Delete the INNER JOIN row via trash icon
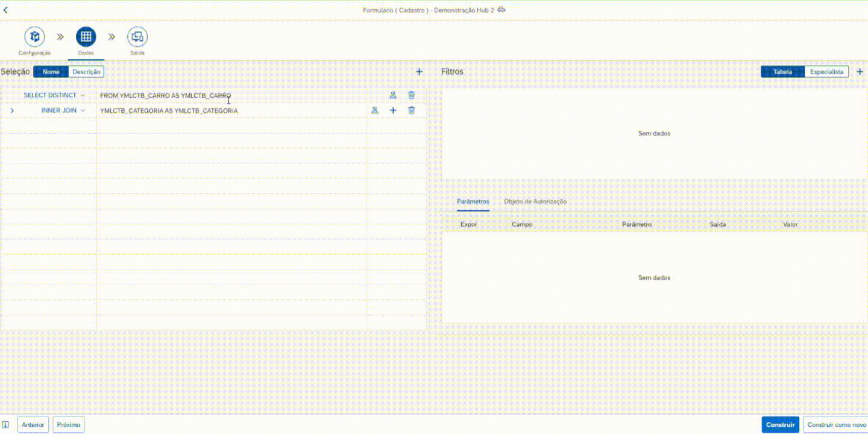This screenshot has width=868, height=434. [x=411, y=110]
